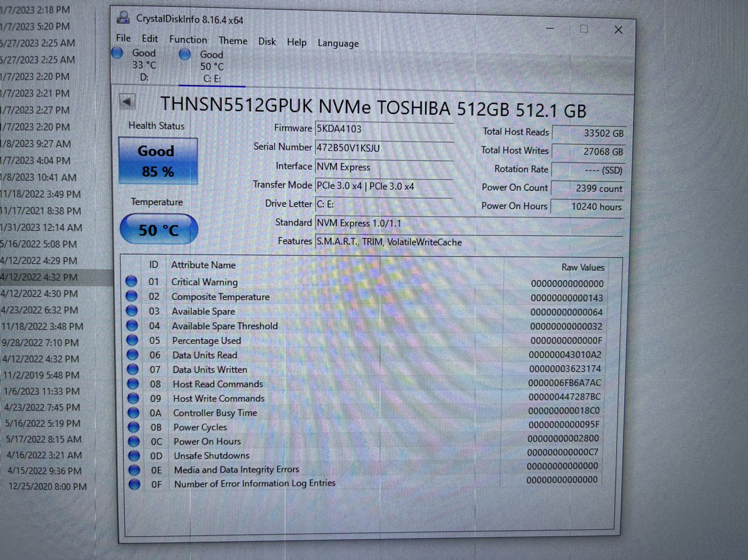The image size is (748, 560).
Task: Click the Transfer Mode field PCIe 3.0 x4
Action: coord(384,186)
